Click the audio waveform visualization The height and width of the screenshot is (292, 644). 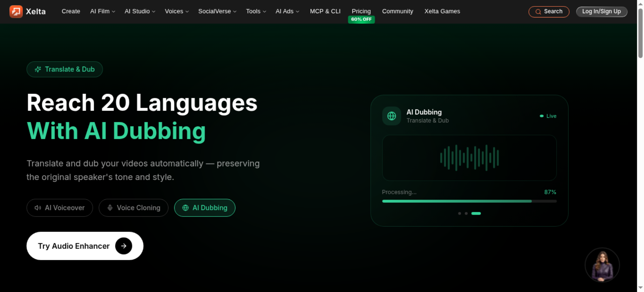click(x=469, y=158)
